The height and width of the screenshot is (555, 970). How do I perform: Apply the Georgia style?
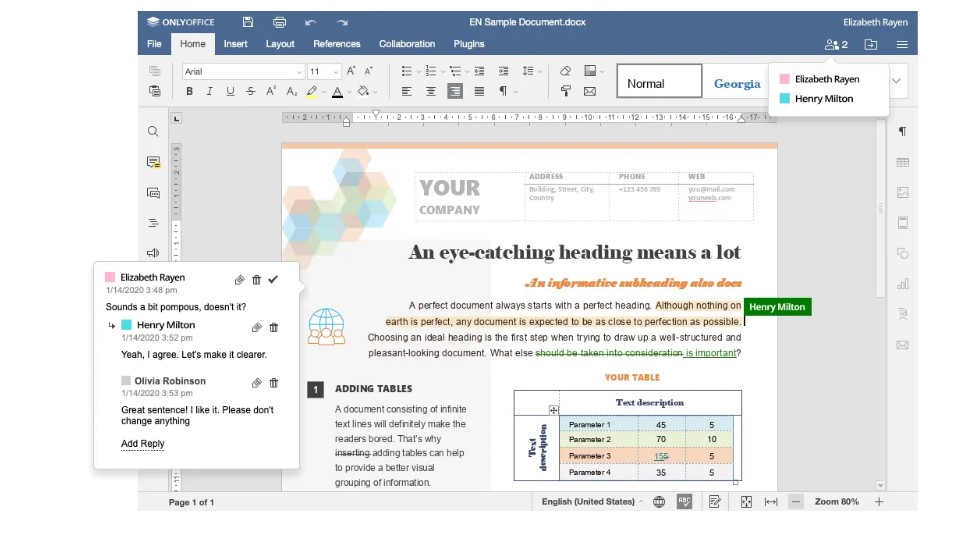pyautogui.click(x=737, y=81)
